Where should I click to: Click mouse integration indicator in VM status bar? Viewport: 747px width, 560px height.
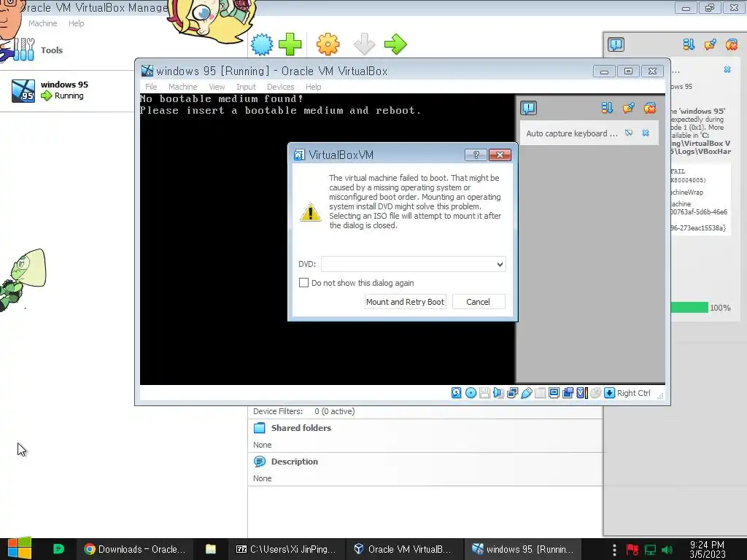coord(595,393)
